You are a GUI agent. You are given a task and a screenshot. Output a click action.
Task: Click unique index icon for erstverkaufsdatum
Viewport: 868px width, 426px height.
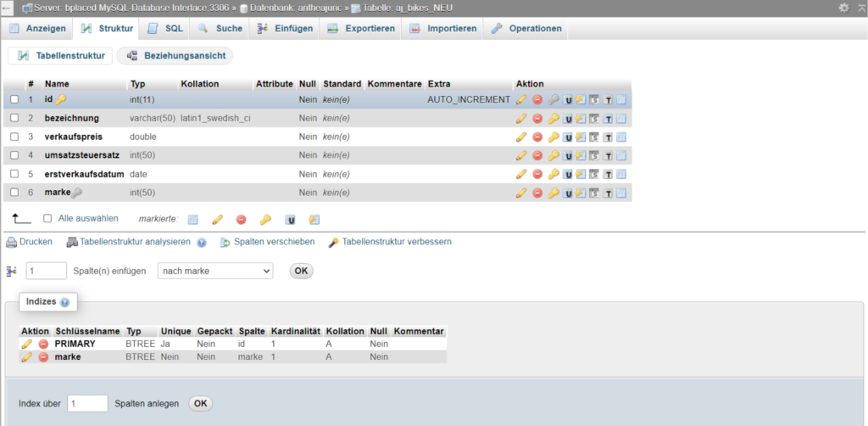coord(568,174)
